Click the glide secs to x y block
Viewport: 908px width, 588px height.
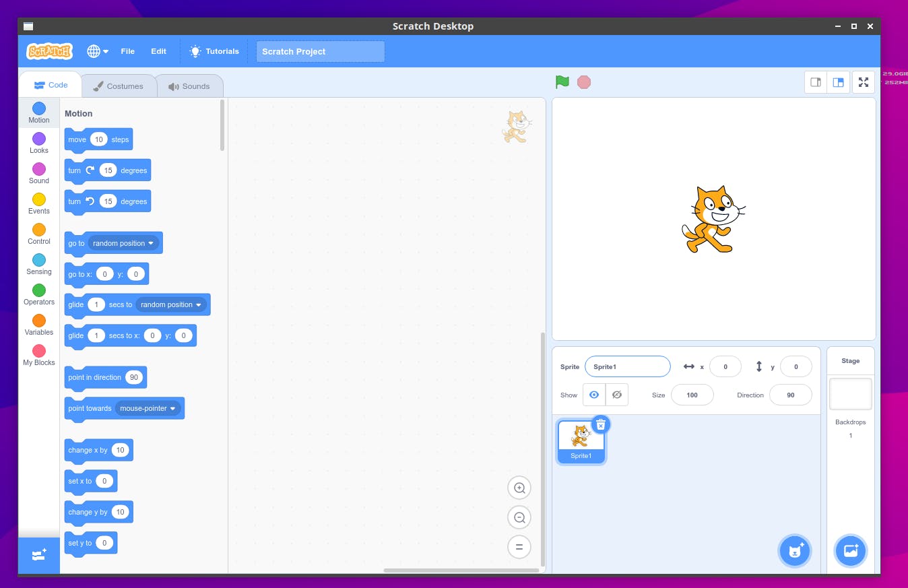click(x=131, y=335)
